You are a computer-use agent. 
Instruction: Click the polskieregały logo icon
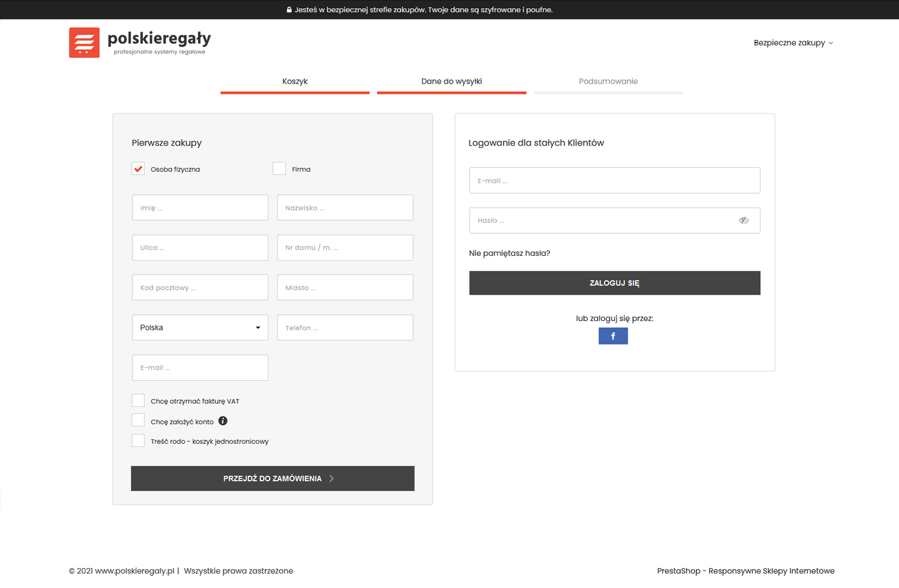point(84,42)
